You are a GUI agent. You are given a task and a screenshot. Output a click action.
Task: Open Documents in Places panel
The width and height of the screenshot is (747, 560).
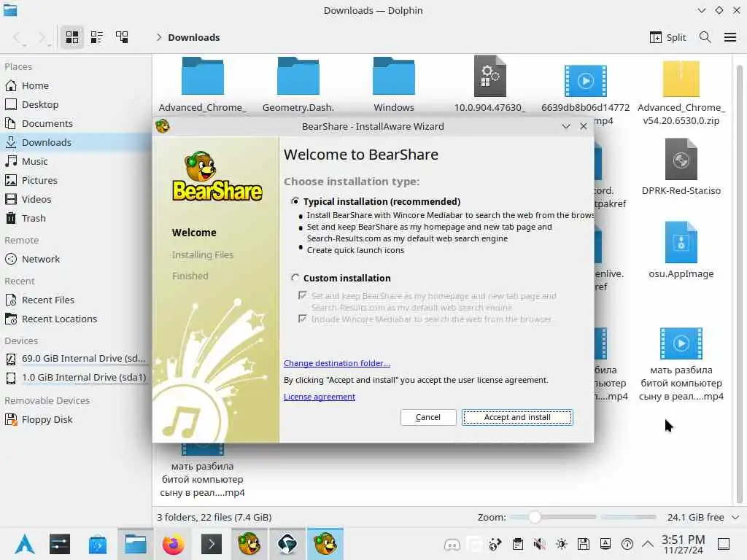76,124
